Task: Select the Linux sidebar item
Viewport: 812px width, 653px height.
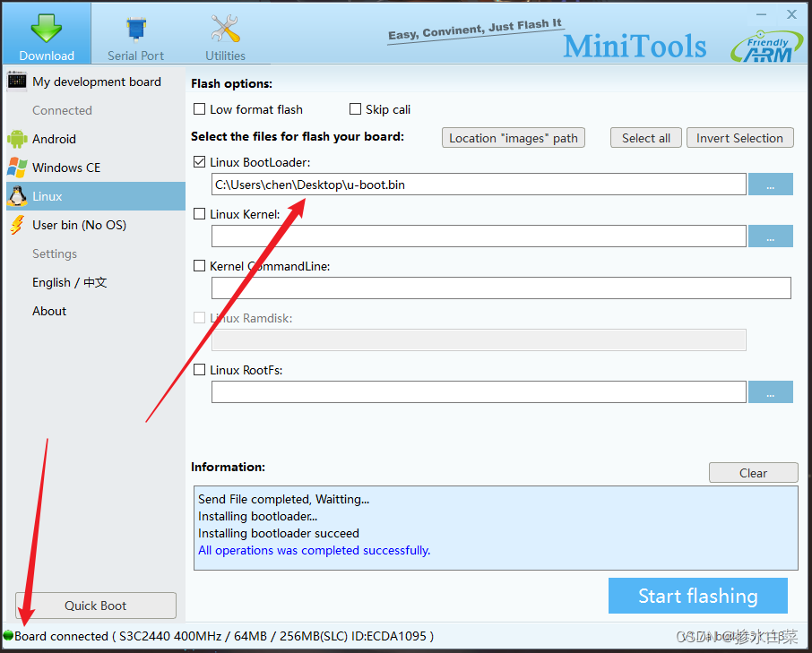Action: tap(96, 196)
